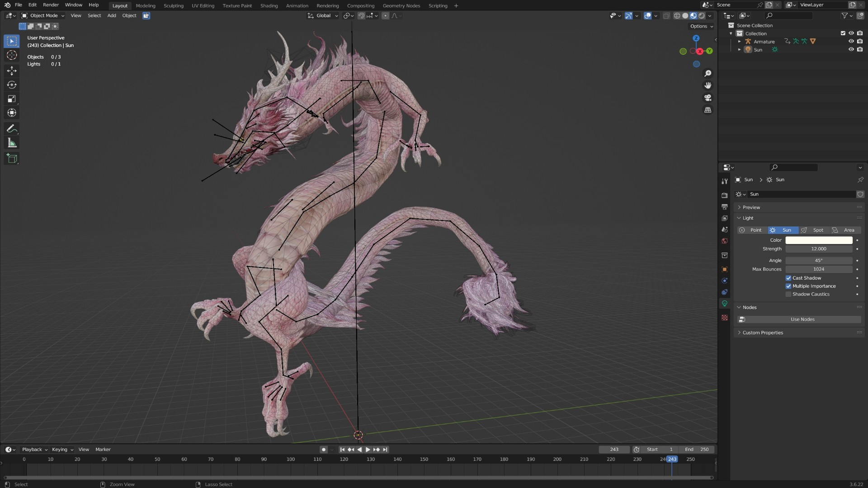Enable the Shadow Caustics checkbox
The image size is (868, 488).
click(788, 294)
